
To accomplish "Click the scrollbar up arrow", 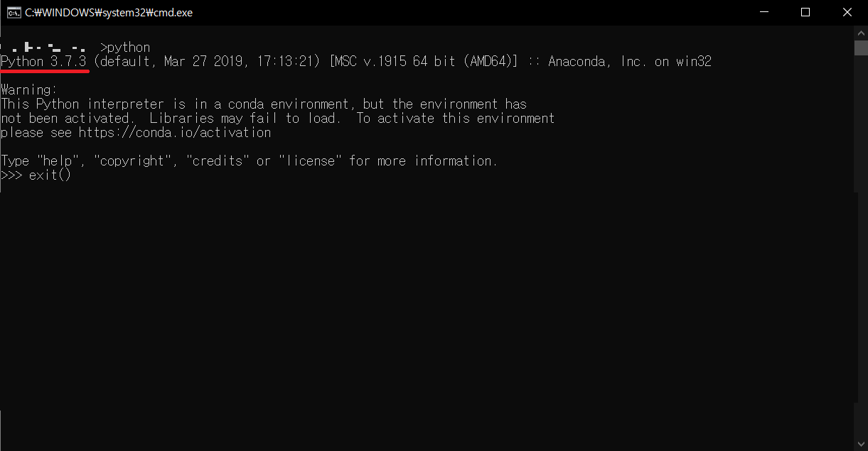I will (x=861, y=31).
